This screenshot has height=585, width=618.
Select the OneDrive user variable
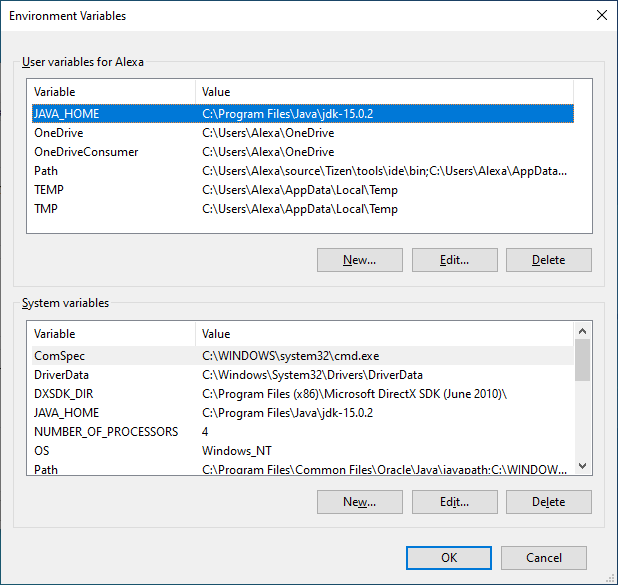(58, 133)
